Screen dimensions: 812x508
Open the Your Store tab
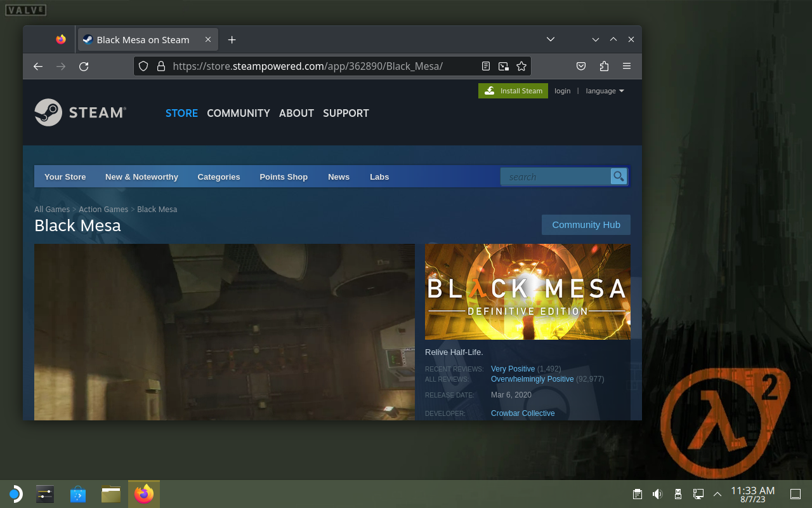(x=65, y=177)
